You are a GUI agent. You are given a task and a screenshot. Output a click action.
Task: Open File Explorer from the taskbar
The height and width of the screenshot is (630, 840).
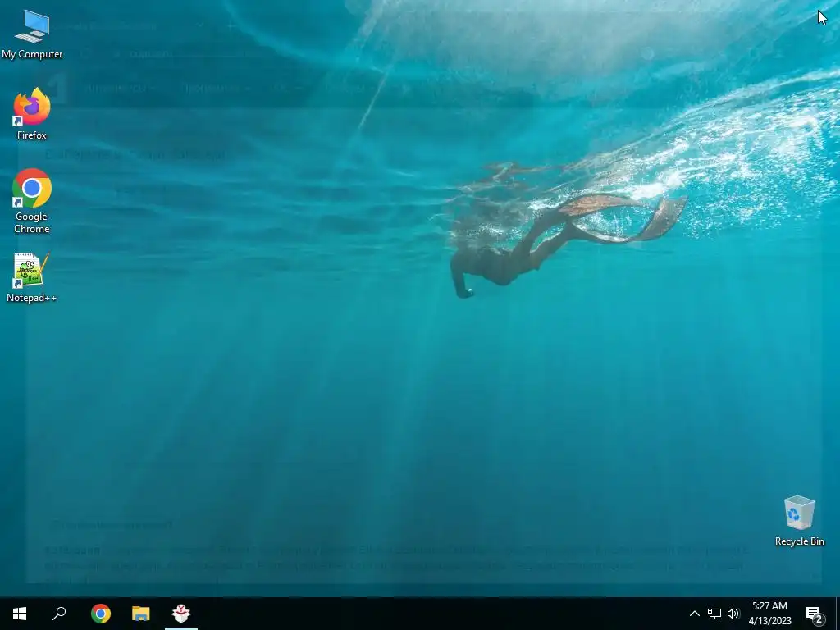pos(141,614)
